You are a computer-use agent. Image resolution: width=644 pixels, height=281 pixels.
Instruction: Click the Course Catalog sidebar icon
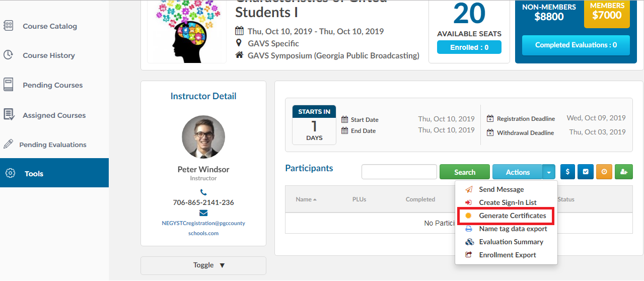(x=9, y=26)
